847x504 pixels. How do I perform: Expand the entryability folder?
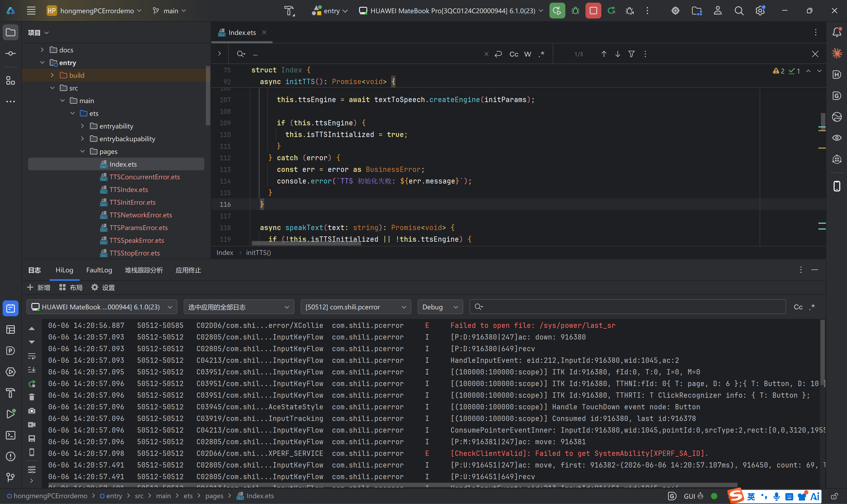tap(83, 126)
